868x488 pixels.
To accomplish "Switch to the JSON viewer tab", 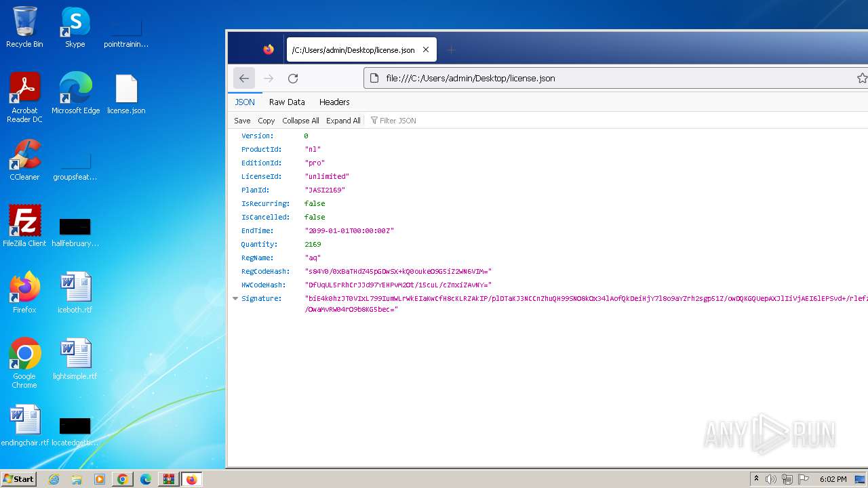I will (x=245, y=102).
